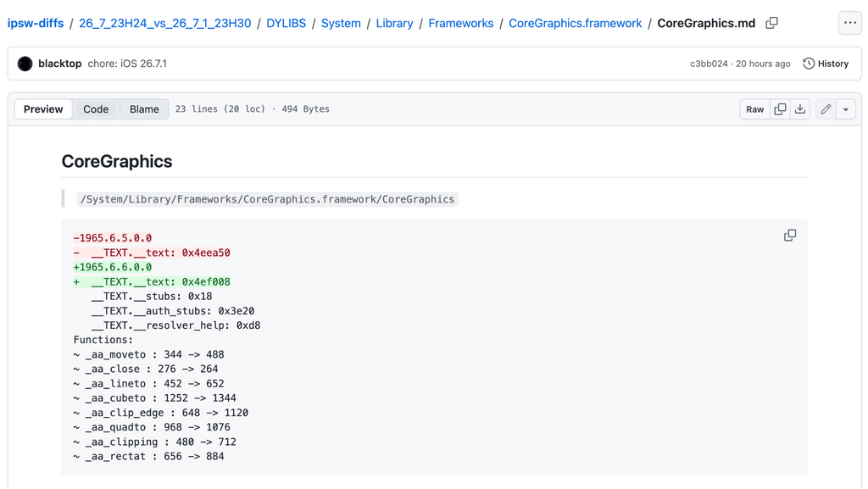Open DYLIBS breadcrumb folder
This screenshot has height=489, width=868.
click(x=287, y=23)
